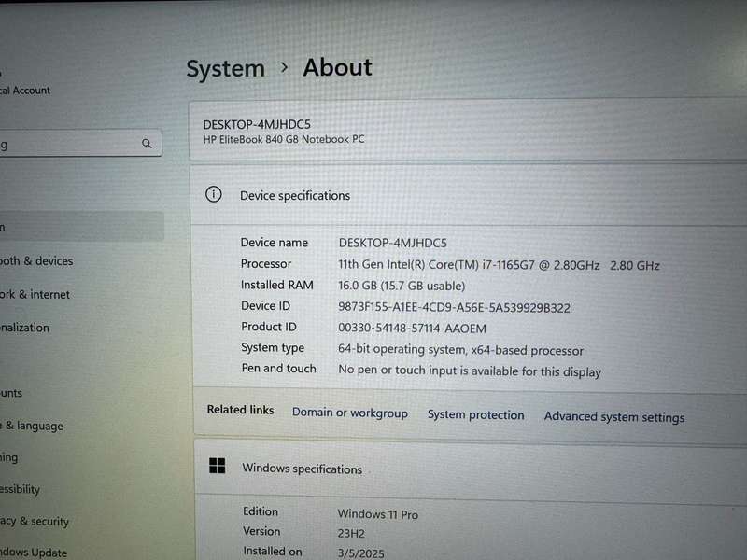Click the 16.0 GB (15.7 GB usable) value
747x560 pixels.
click(x=402, y=286)
